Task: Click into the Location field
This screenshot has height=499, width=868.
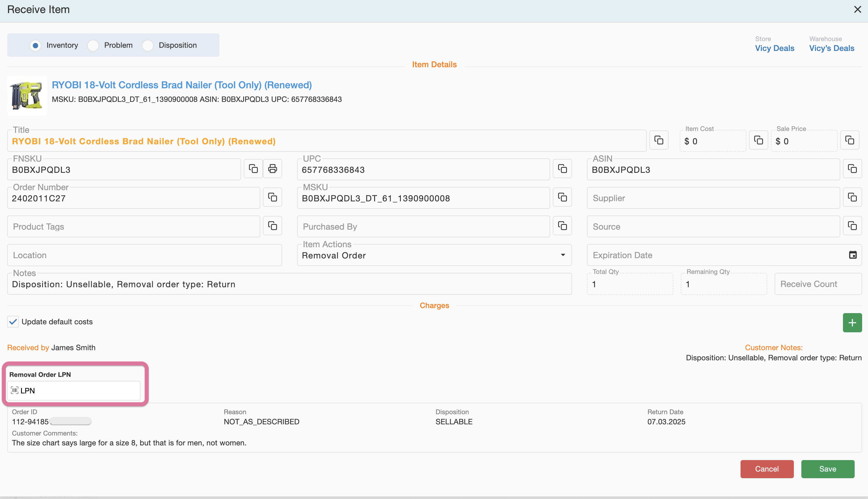Action: coord(145,255)
